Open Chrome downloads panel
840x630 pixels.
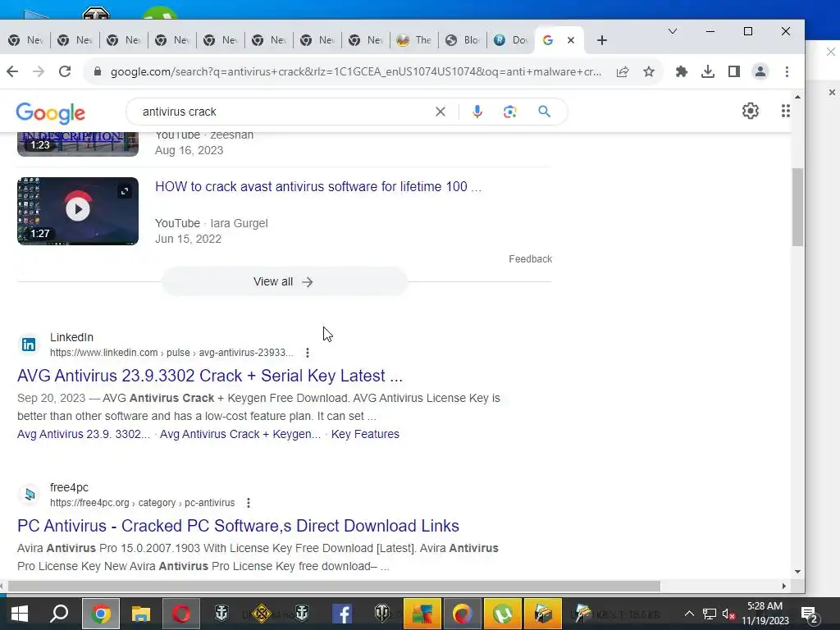click(708, 72)
